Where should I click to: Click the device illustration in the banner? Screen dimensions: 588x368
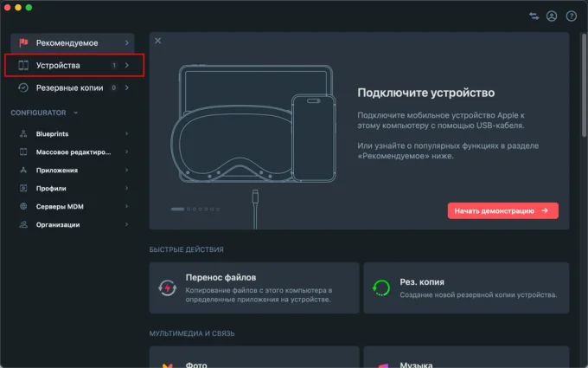[253, 124]
